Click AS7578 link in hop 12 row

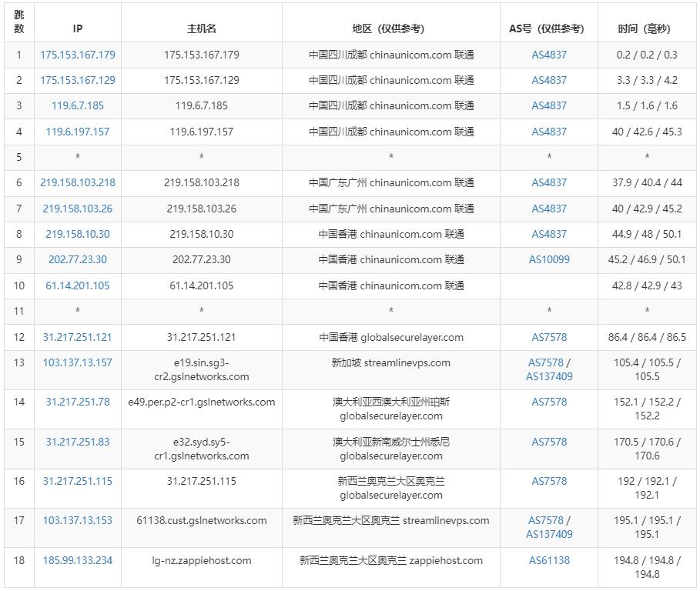pyautogui.click(x=549, y=337)
